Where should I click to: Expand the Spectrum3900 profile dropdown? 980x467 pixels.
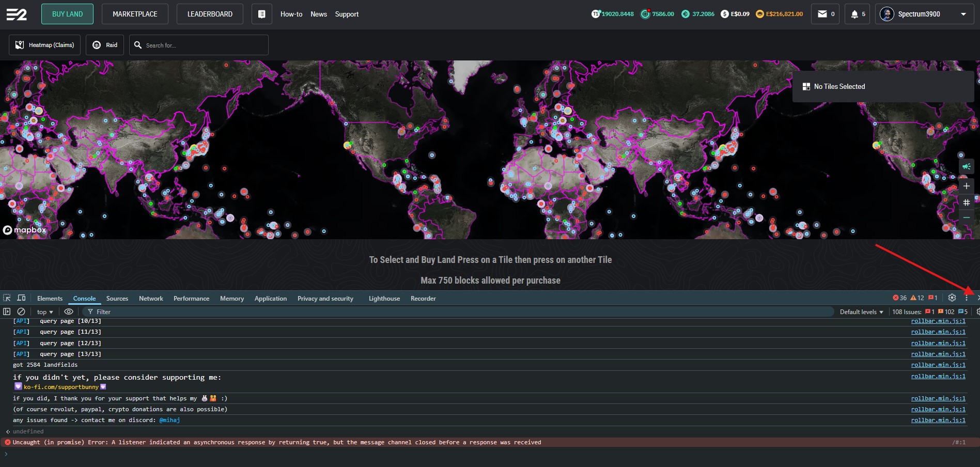click(x=963, y=14)
